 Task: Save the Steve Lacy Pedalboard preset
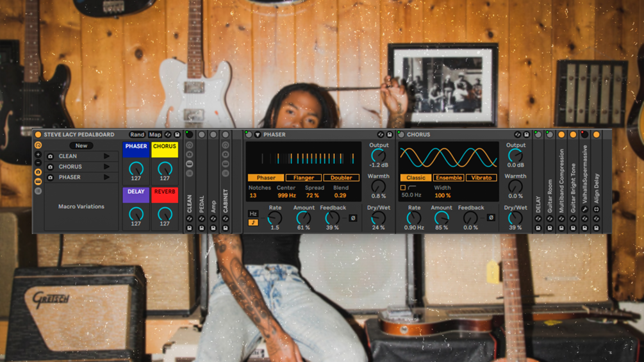[178, 135]
